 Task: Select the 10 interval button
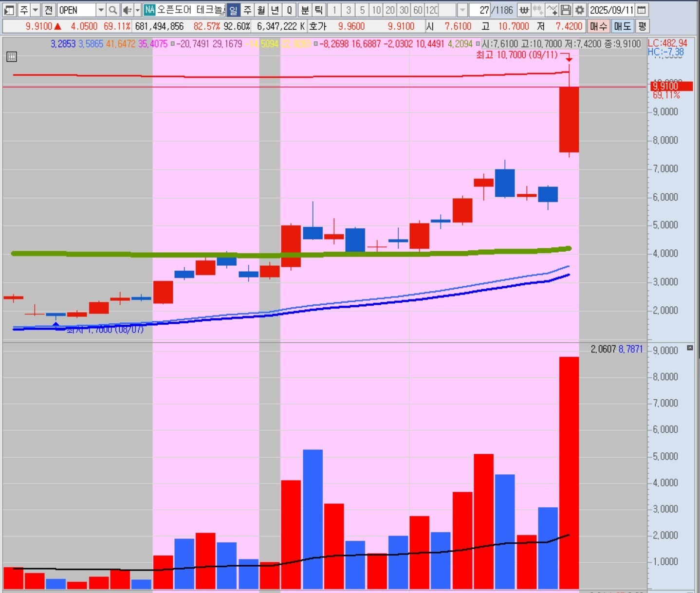click(376, 10)
